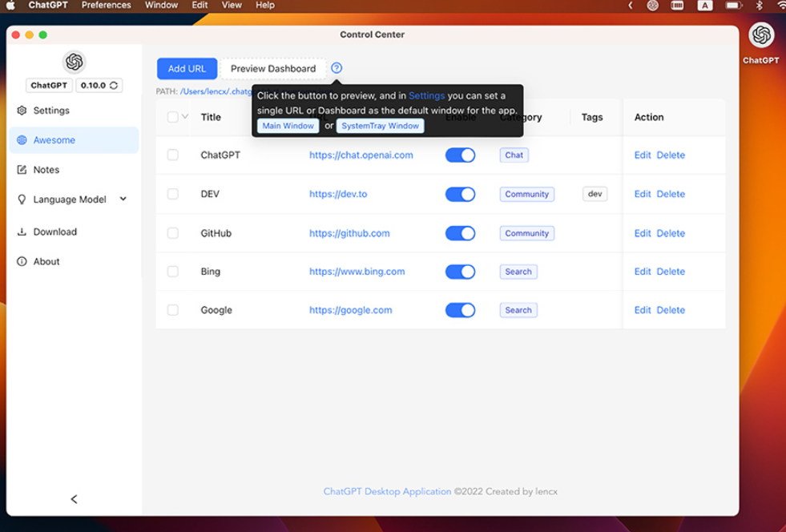The height and width of the screenshot is (532, 786).
Task: Open the ChatGPT app menu
Action: tap(48, 5)
